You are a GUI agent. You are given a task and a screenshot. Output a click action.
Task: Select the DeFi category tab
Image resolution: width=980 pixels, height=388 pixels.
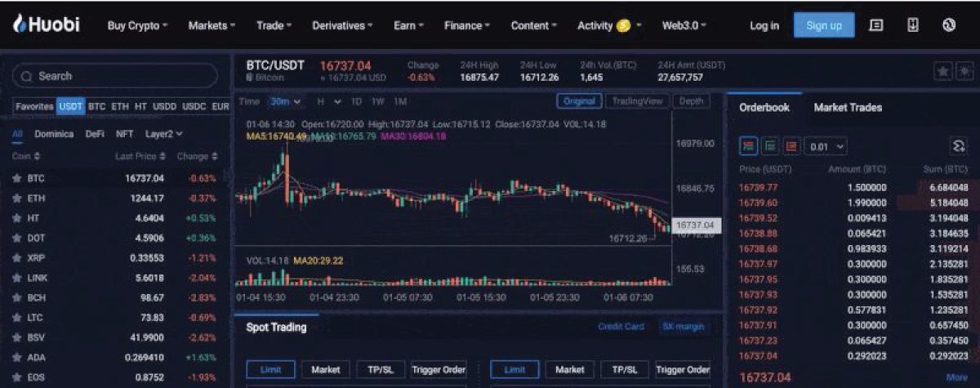click(96, 134)
